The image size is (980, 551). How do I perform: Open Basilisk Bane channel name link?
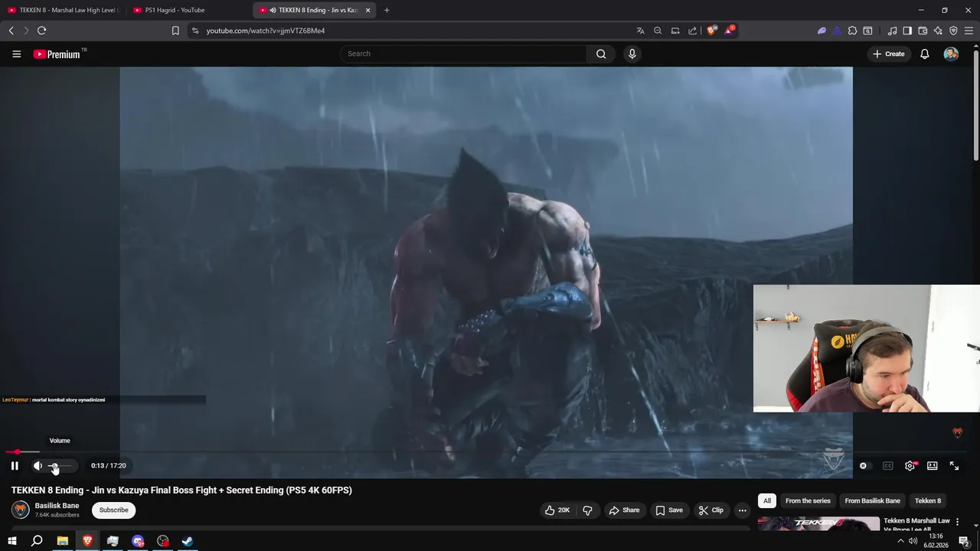point(57,506)
